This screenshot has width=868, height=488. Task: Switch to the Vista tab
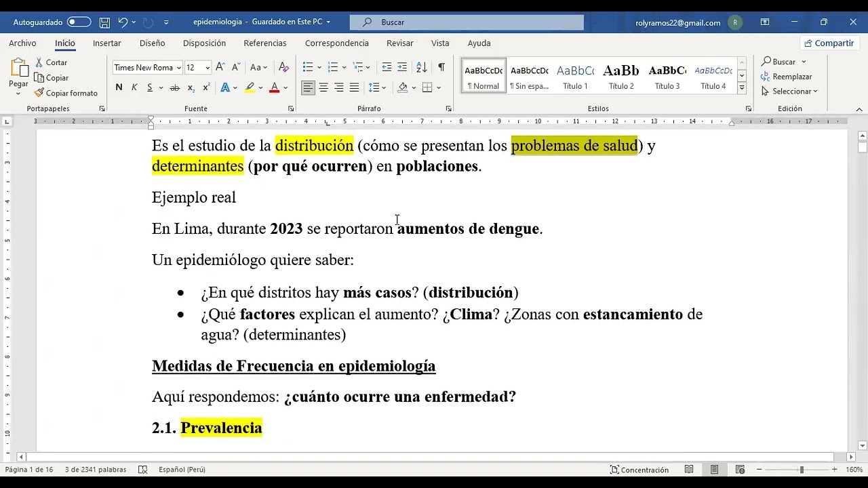coord(440,43)
